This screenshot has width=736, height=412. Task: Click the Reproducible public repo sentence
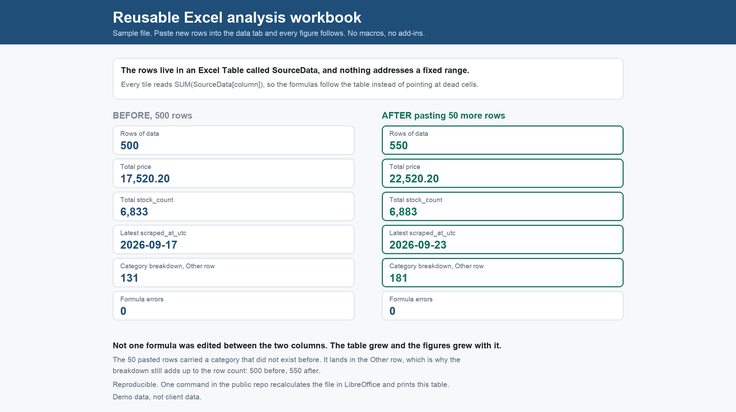[281, 384]
